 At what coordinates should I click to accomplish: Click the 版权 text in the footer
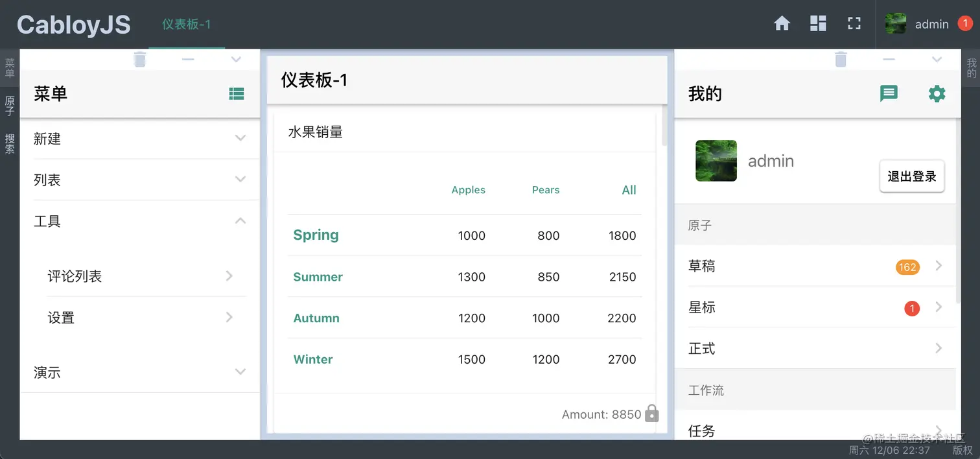point(962,450)
